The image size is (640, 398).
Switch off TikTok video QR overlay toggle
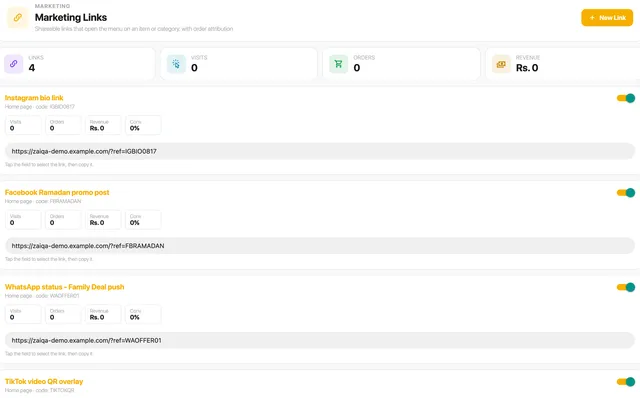626,382
